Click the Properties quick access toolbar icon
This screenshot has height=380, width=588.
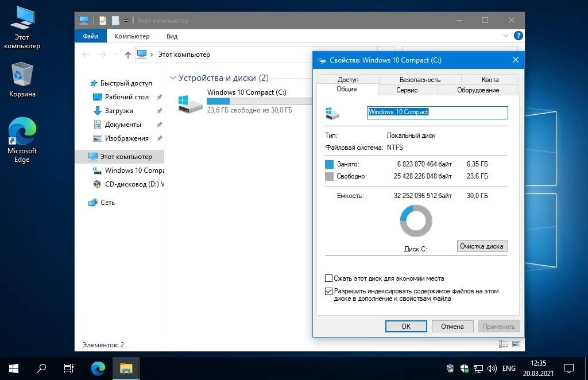(x=102, y=21)
